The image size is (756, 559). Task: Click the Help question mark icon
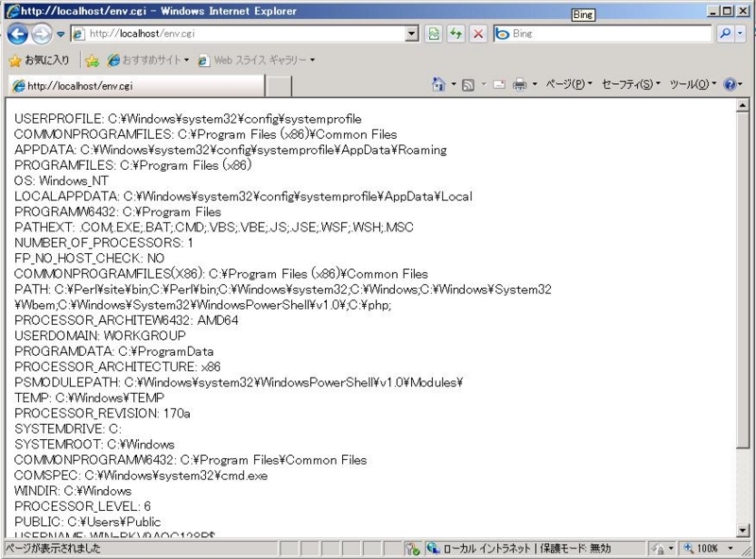pos(728,83)
